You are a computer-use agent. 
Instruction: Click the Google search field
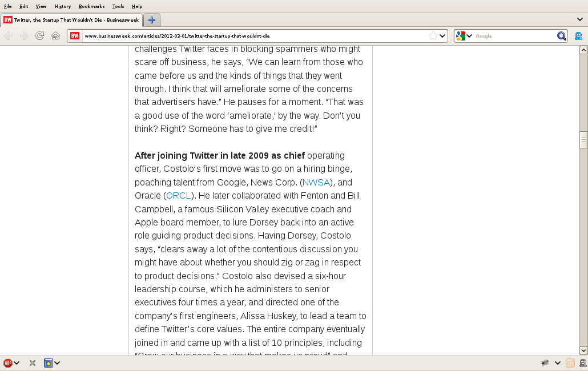click(514, 36)
